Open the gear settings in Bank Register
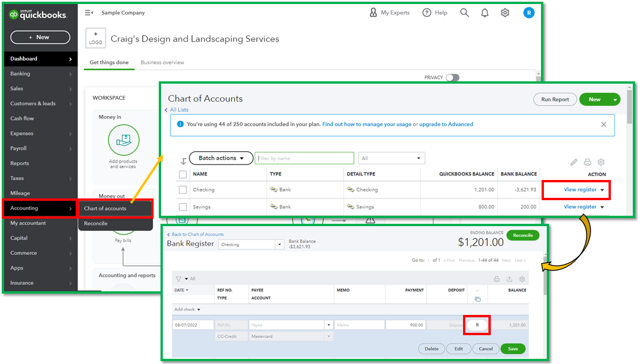Viewport: 638px width, 364px height. click(522, 279)
